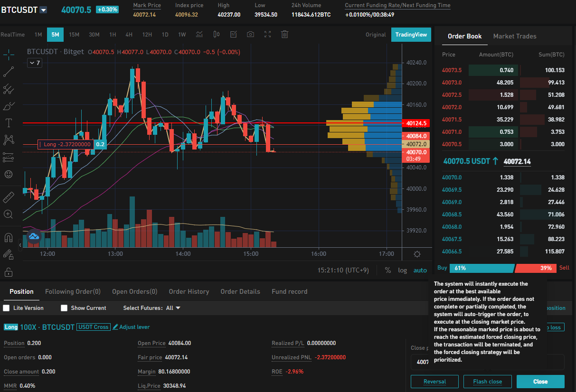The width and height of the screenshot is (576, 392).
Task: Switch chart to Original view
Action: coord(376,35)
